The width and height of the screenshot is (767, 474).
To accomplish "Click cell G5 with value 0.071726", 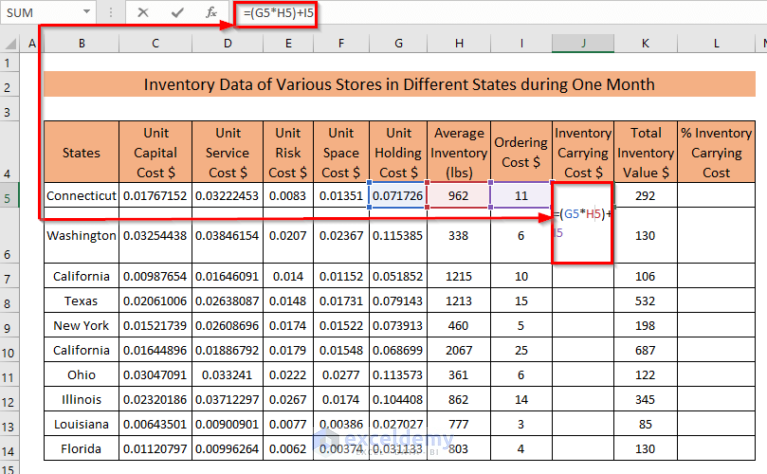I will [x=398, y=195].
